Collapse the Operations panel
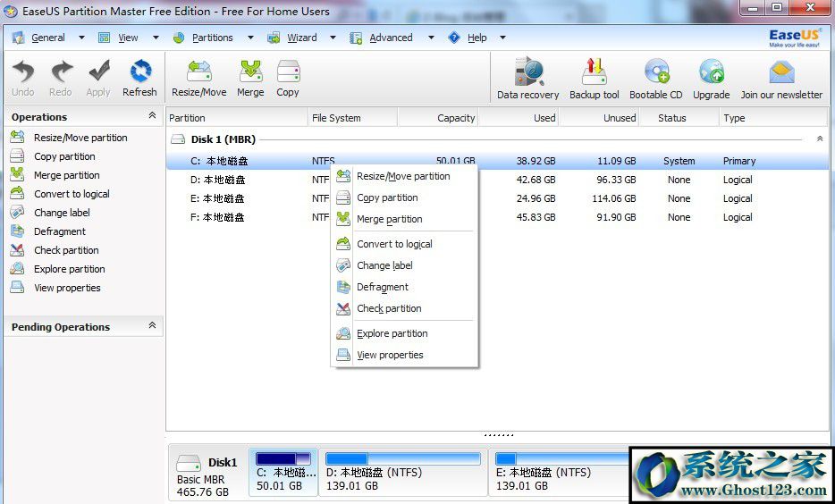Image resolution: width=835 pixels, height=504 pixels. 152,115
